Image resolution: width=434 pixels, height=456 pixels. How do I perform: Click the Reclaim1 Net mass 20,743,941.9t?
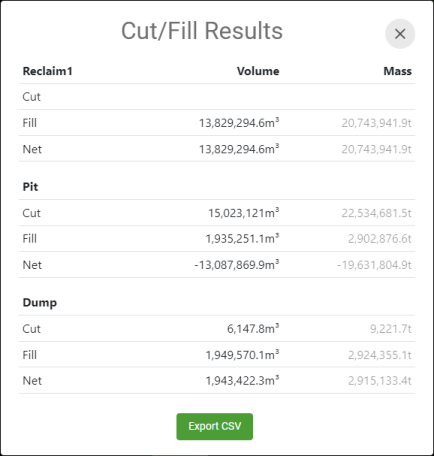tap(376, 149)
